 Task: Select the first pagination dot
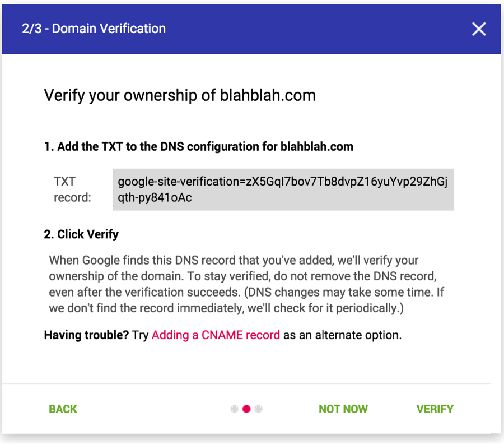pyautogui.click(x=234, y=409)
